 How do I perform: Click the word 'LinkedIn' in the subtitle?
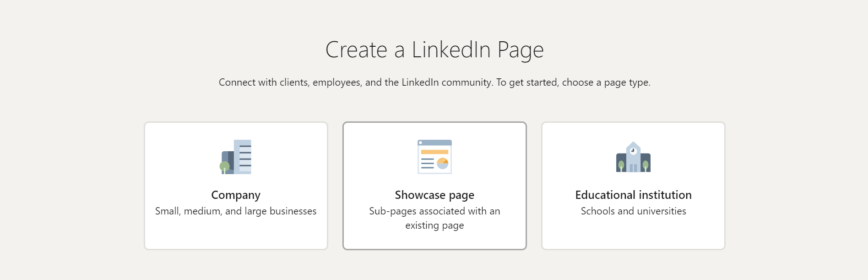point(420,82)
